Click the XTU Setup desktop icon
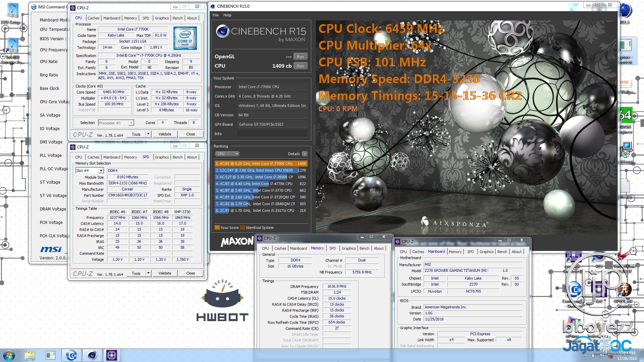 tap(12, 13)
